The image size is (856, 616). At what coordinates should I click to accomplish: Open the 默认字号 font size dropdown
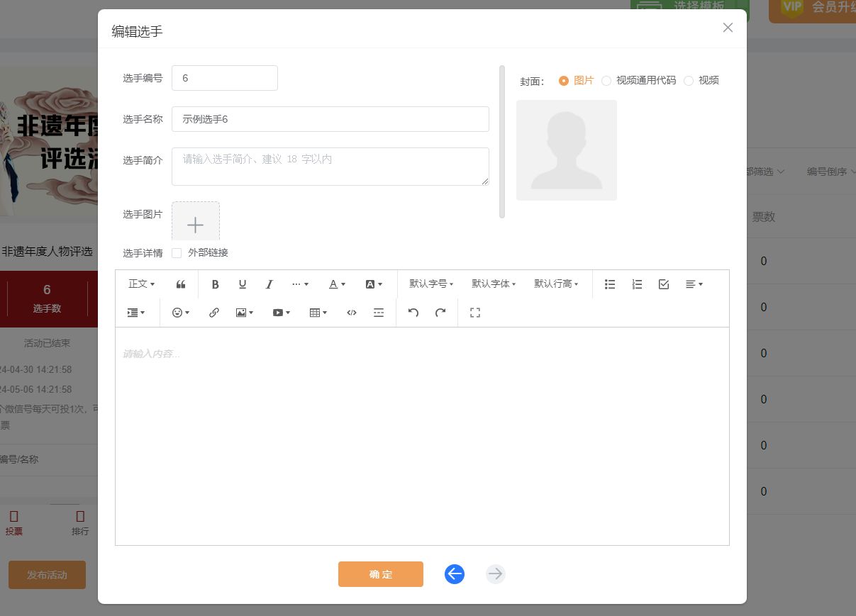coord(431,284)
